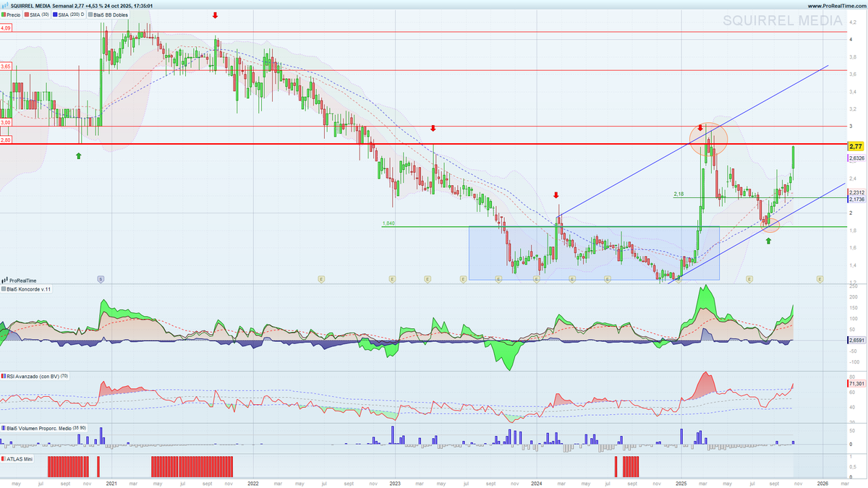
Task: Click the 2,2312 value tag on price scale
Action: click(x=856, y=192)
